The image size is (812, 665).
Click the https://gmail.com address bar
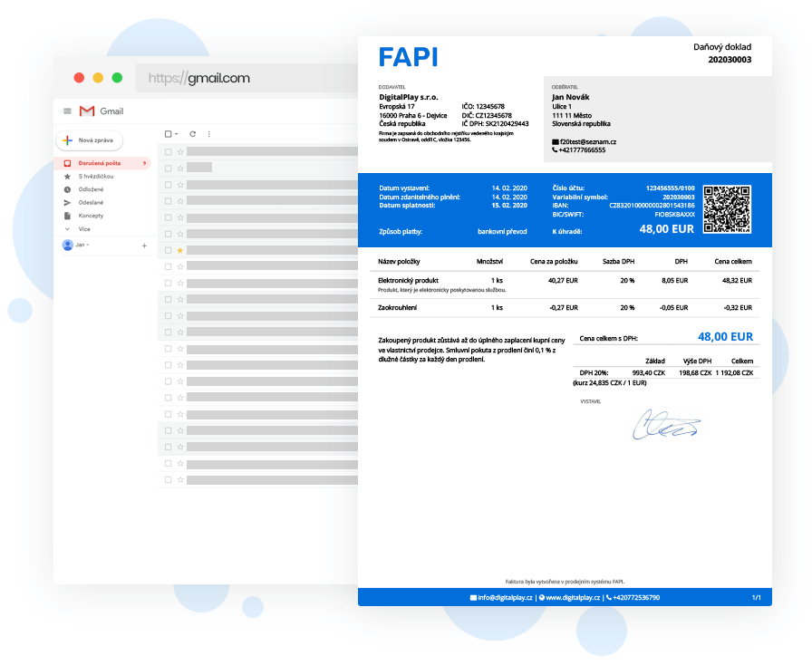[x=246, y=78]
